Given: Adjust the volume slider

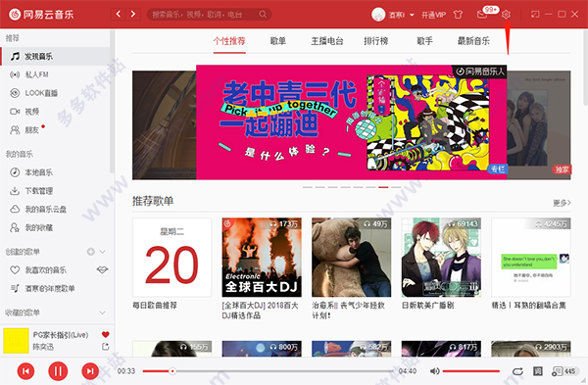Looking at the screenshot, I should pos(471,371).
